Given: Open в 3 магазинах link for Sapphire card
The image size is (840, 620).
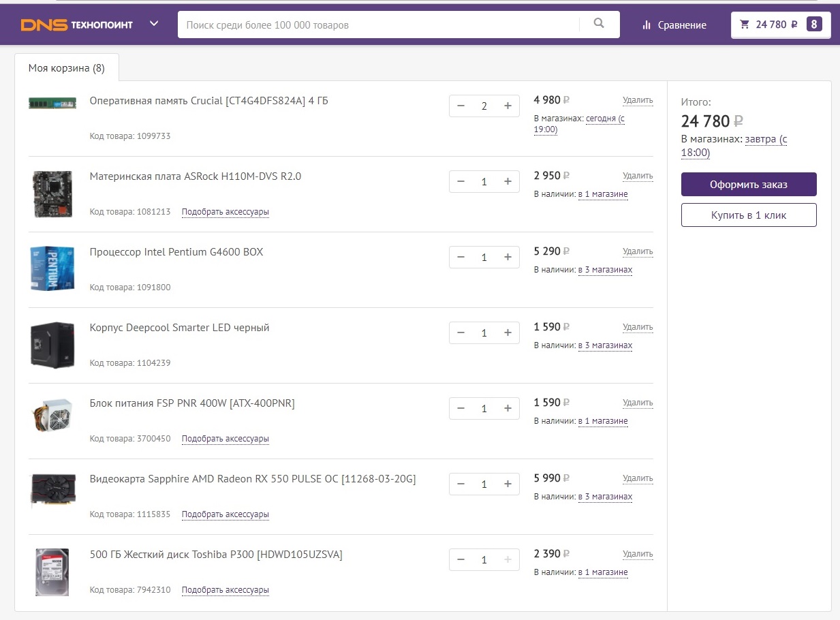Looking at the screenshot, I should [x=605, y=497].
